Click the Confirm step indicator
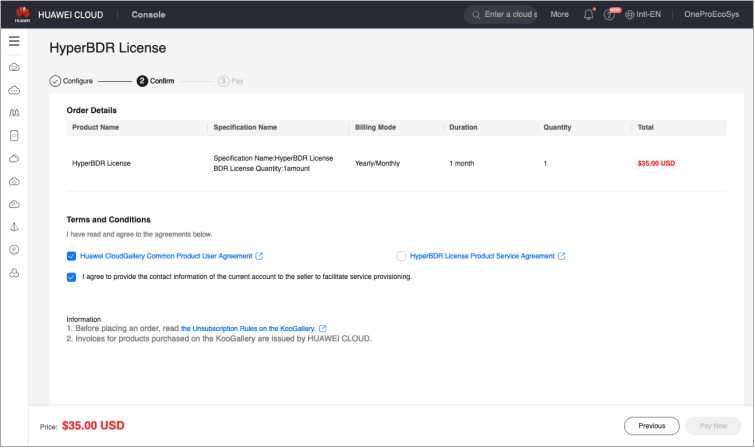The image size is (755, 448). [x=156, y=81]
